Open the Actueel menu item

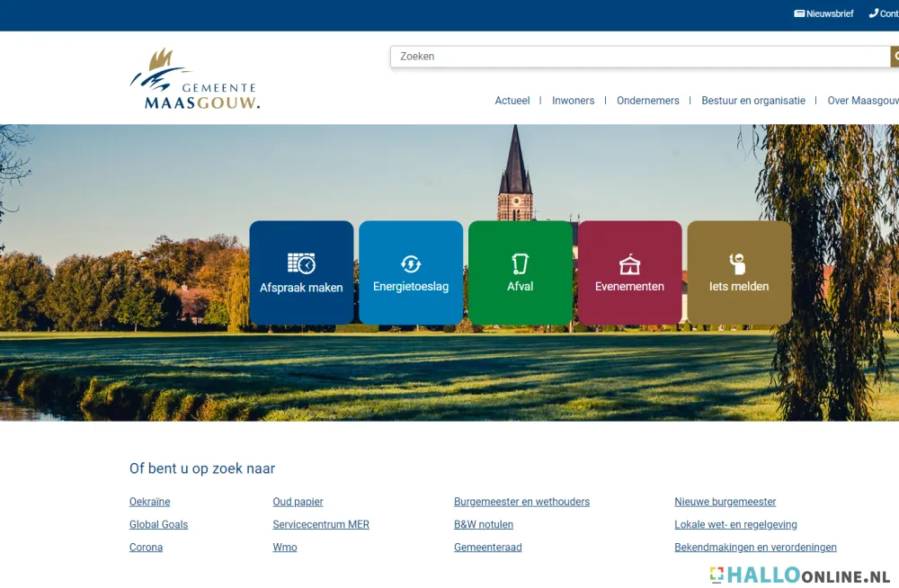(x=512, y=101)
